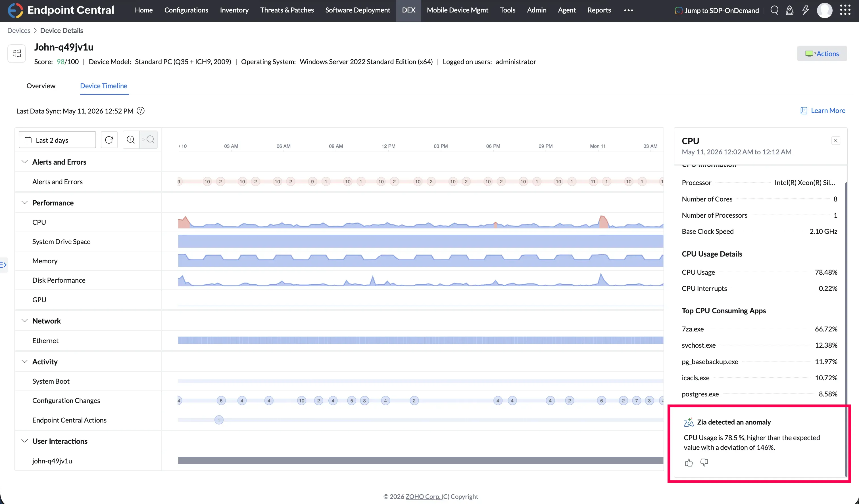Image resolution: width=859 pixels, height=504 pixels.
Task: Click the john-q49jv1u user interaction bar
Action: pyautogui.click(x=421, y=461)
